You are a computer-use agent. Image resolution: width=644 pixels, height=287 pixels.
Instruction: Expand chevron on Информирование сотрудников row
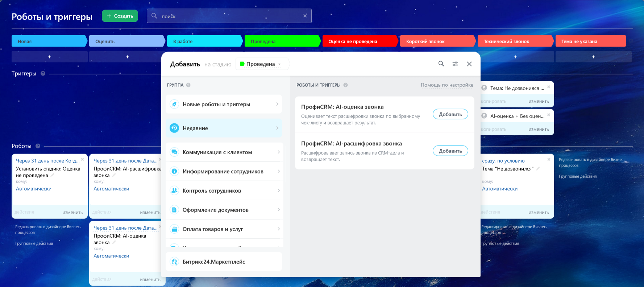pyautogui.click(x=279, y=171)
